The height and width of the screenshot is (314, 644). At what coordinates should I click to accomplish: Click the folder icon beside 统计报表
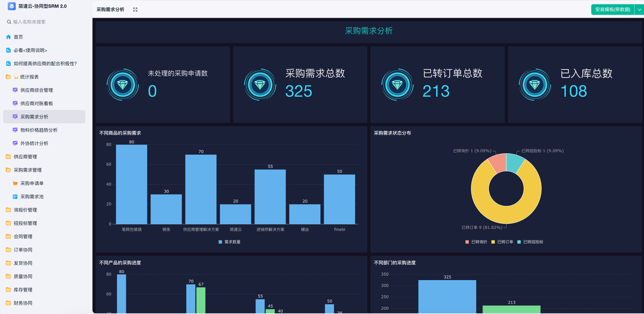8,77
